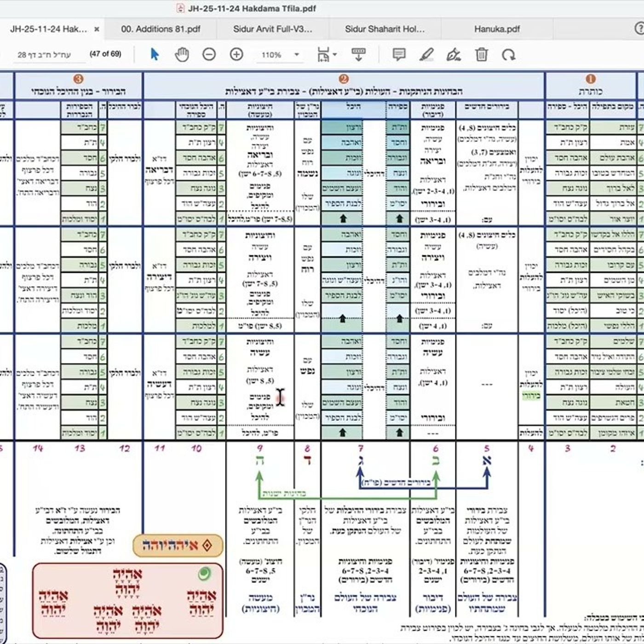The image size is (644, 644).
Task: Open the Sidur Shaharit Hol tab
Action: pos(385,29)
